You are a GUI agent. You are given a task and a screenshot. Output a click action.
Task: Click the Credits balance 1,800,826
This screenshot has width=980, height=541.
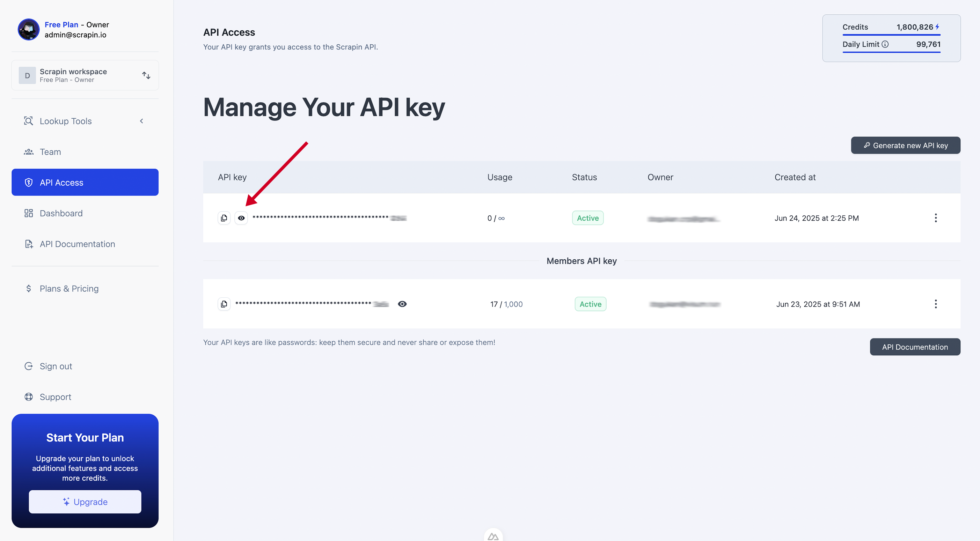(915, 27)
